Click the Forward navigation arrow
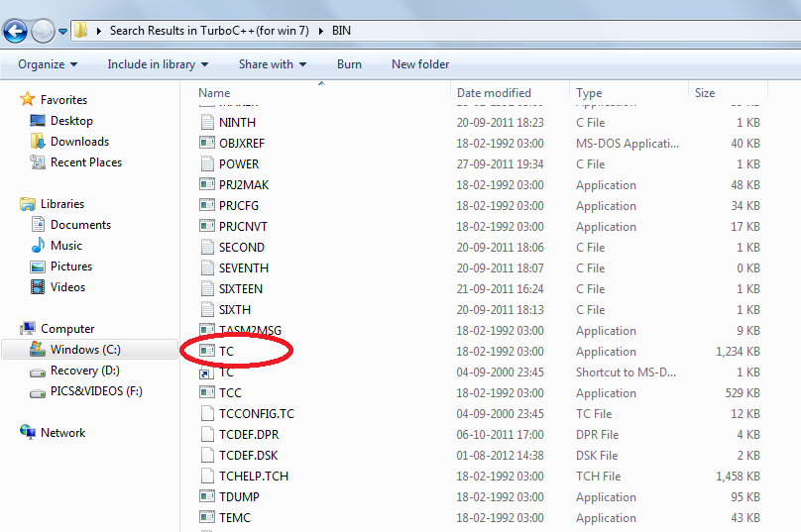This screenshot has width=801, height=532. click(x=43, y=31)
